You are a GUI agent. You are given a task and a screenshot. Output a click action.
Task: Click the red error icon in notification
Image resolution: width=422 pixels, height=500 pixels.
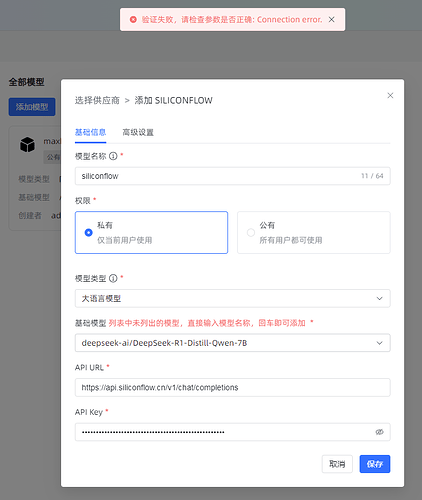(133, 20)
